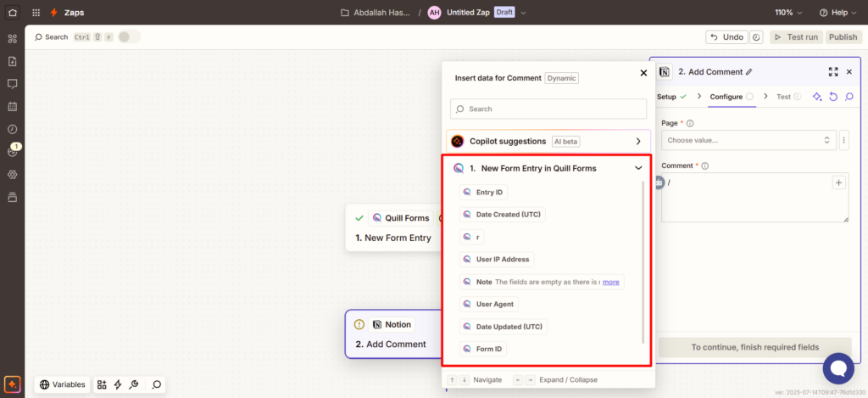
Task: Click the Search field in insert data popup
Action: coord(548,109)
